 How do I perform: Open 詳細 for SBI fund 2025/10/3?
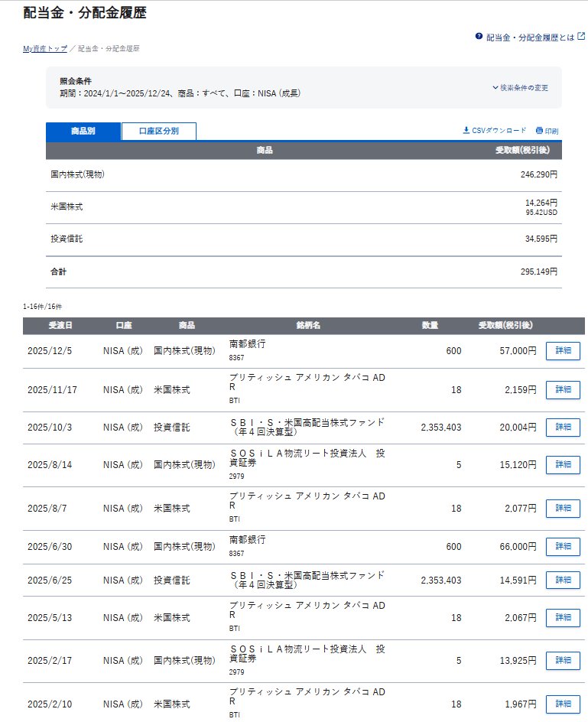563,428
